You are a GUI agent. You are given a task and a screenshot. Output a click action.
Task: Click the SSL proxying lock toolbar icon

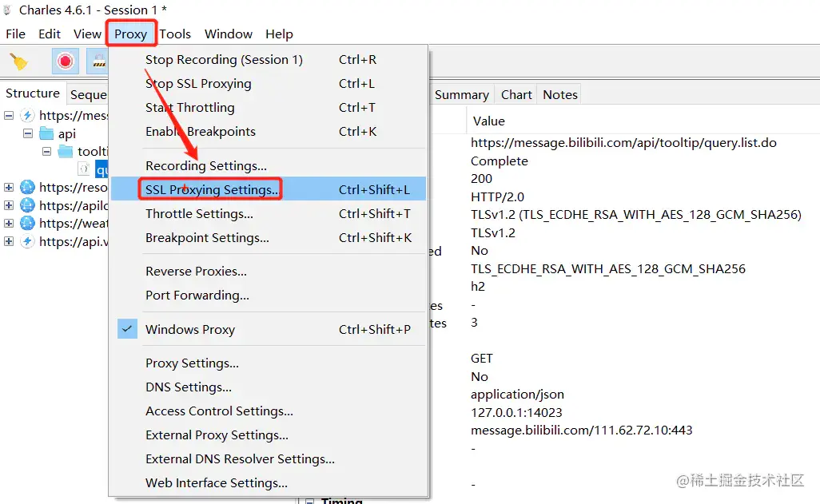99,62
